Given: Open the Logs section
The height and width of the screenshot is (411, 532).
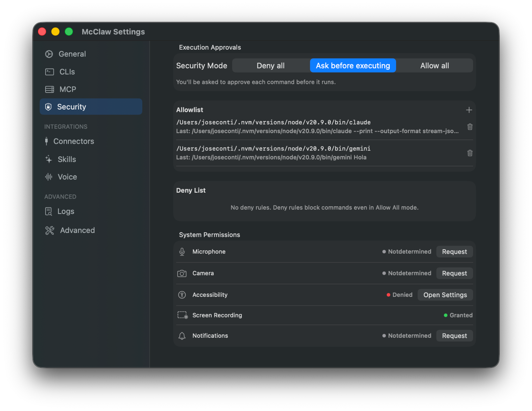Looking at the screenshot, I should 66,211.
